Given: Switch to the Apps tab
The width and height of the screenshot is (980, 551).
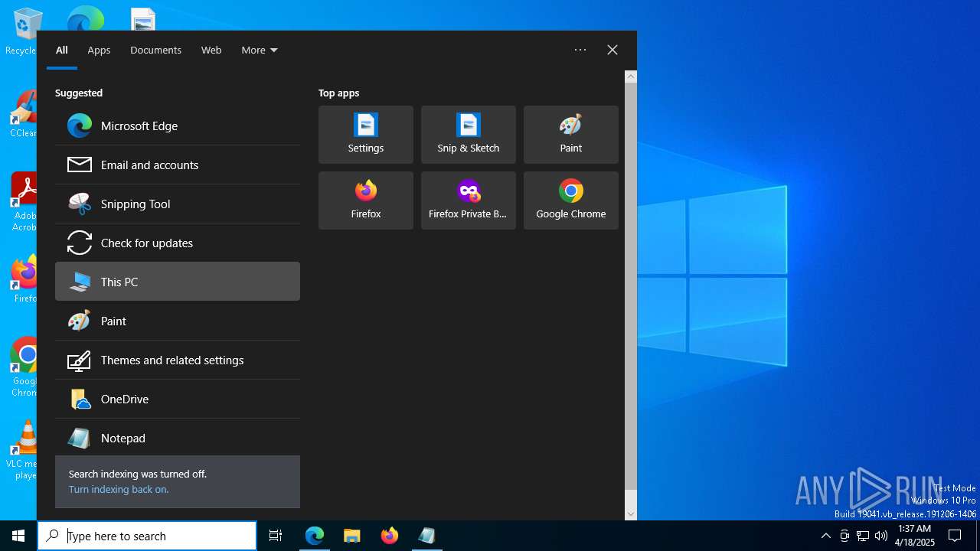Looking at the screenshot, I should tap(99, 50).
